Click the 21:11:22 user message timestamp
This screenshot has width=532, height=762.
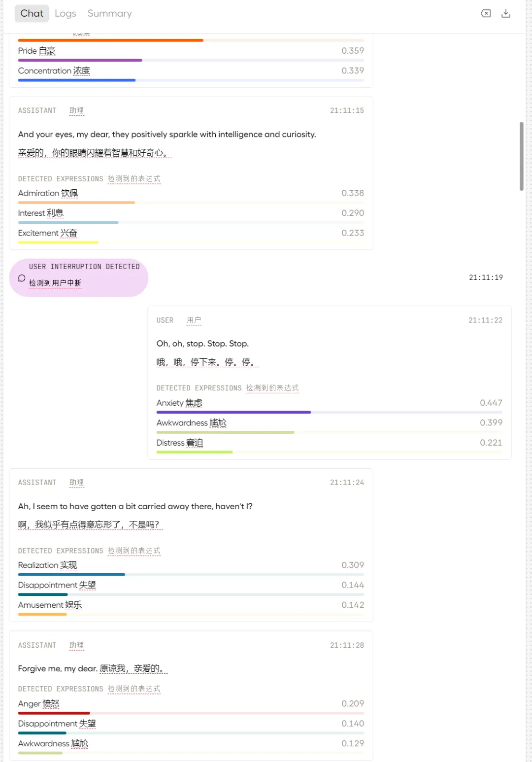click(x=485, y=320)
